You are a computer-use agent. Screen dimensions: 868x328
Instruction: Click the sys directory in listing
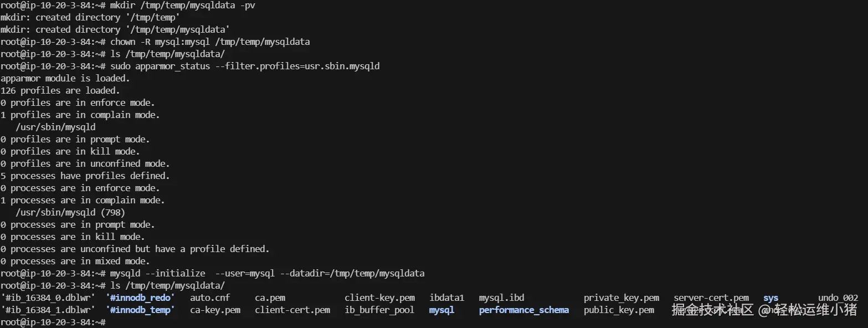(x=771, y=298)
